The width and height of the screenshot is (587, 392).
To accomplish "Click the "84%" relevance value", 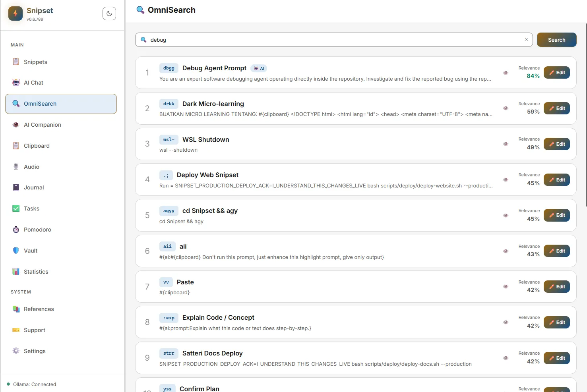I will pyautogui.click(x=533, y=76).
